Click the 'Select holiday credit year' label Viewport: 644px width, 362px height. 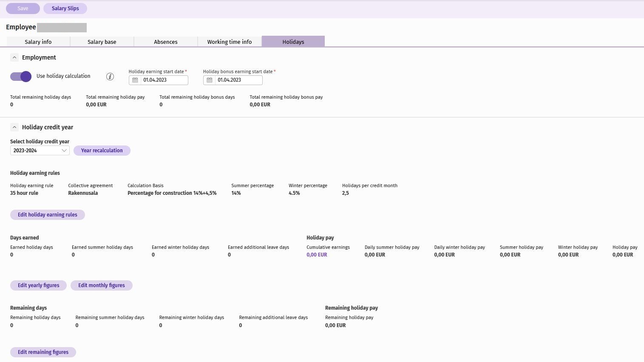[x=40, y=142]
